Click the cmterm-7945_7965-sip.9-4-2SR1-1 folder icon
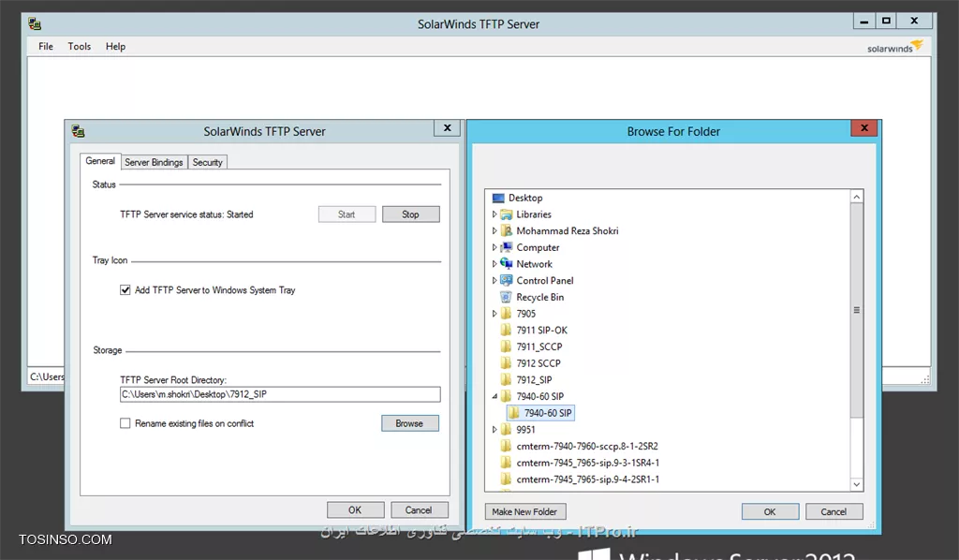Screen dimensions: 959x560 click(506, 479)
